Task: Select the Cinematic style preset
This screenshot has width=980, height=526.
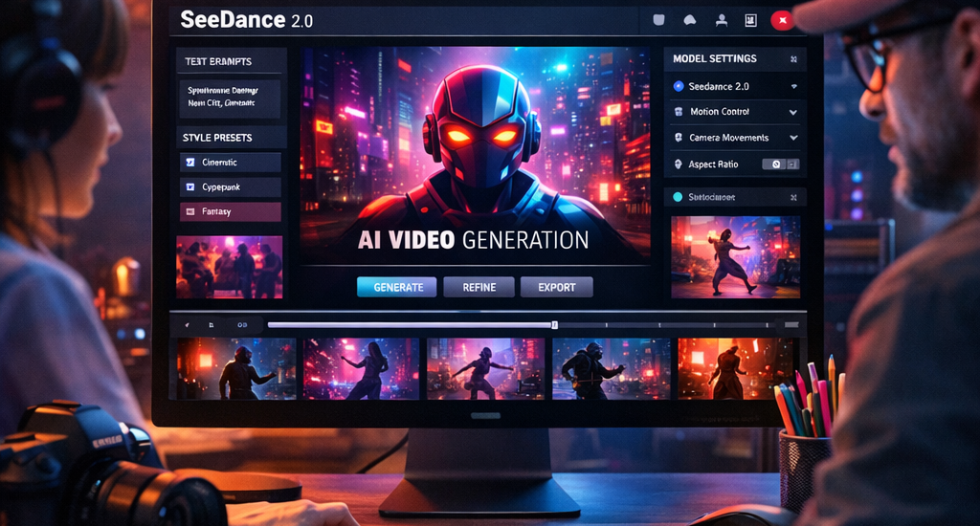Action: point(230,163)
